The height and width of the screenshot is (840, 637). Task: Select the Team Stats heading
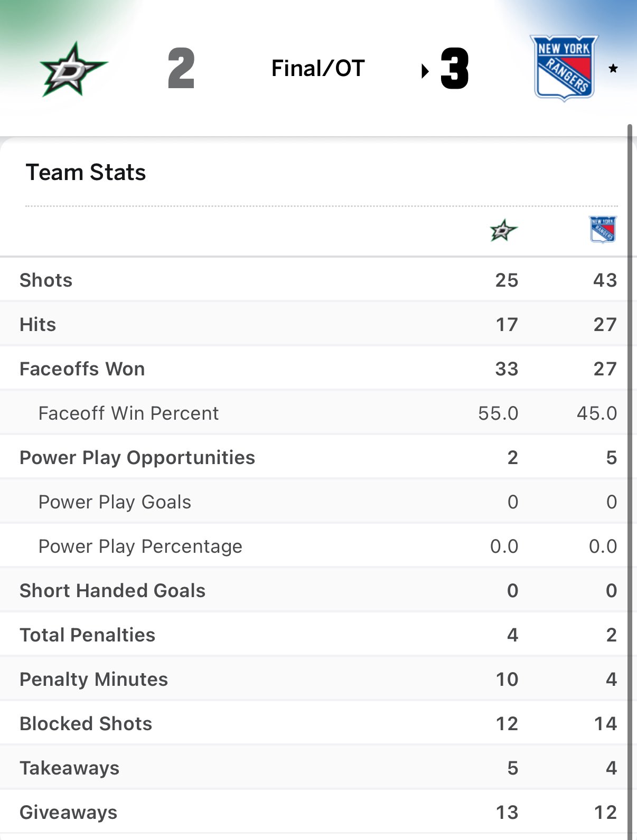86,173
